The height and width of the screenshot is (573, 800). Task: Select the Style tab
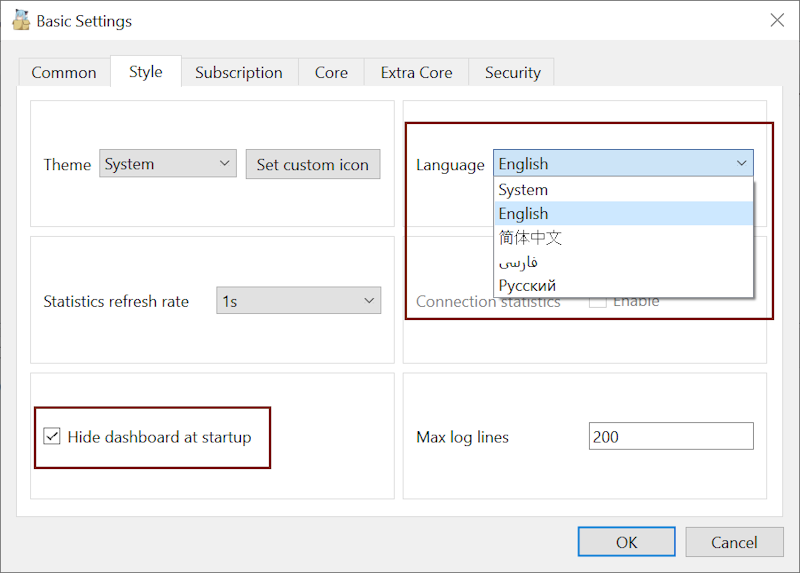pos(145,71)
